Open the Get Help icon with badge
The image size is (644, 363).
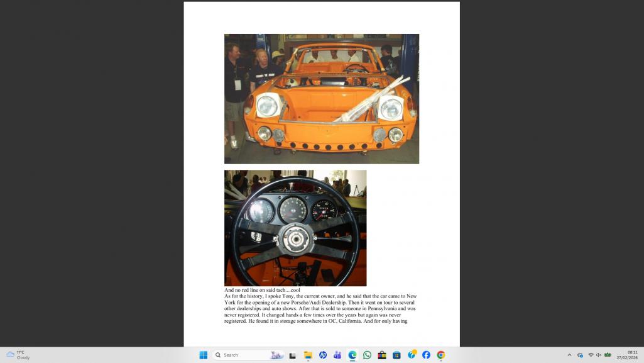[x=412, y=355]
